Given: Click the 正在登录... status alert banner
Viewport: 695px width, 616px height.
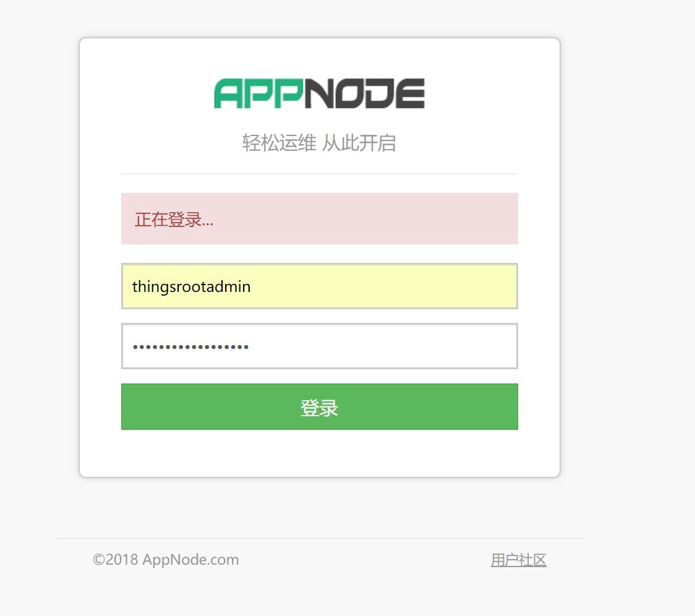Looking at the screenshot, I should [319, 218].
